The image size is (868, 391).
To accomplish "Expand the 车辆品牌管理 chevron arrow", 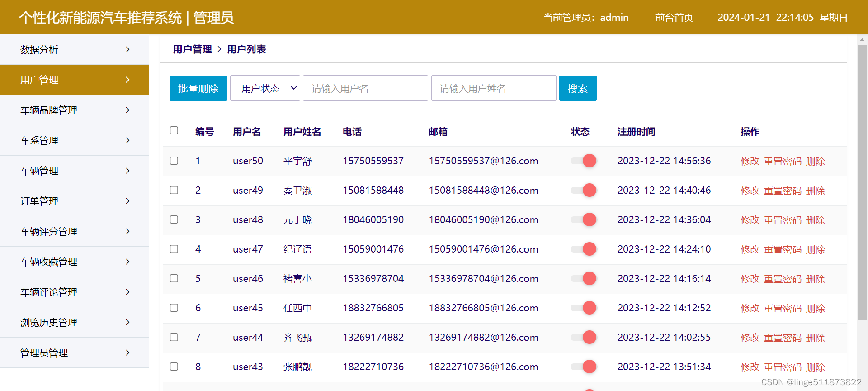I will point(127,110).
